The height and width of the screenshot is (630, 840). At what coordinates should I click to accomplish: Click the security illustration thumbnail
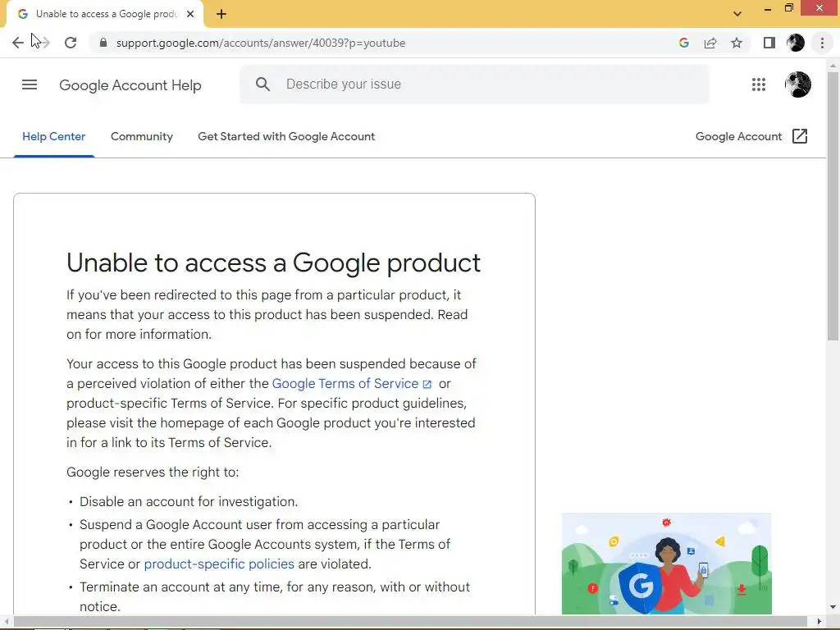click(x=666, y=564)
